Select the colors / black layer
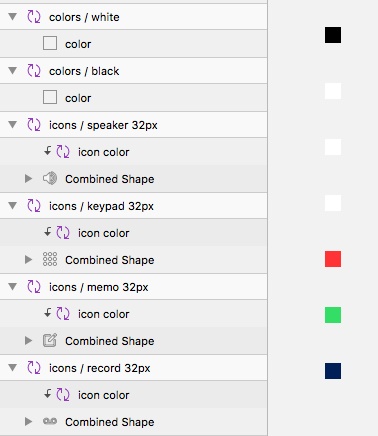This screenshot has width=378, height=436. point(133,71)
